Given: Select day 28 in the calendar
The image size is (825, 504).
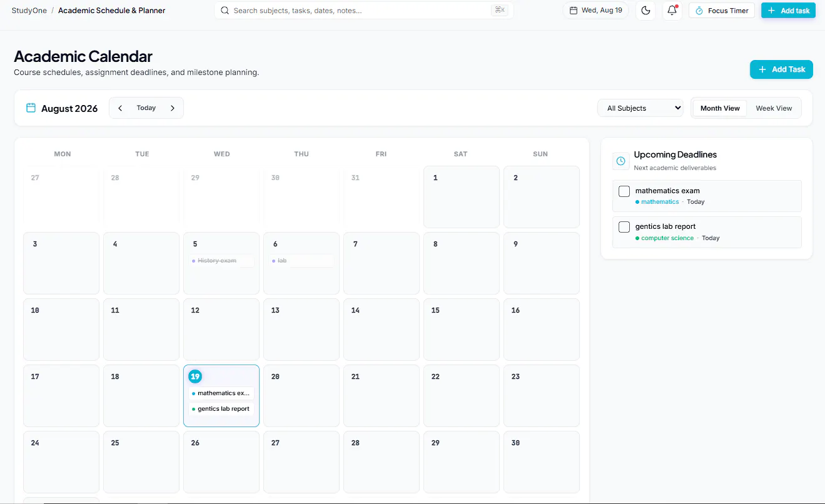Looking at the screenshot, I should [382, 462].
